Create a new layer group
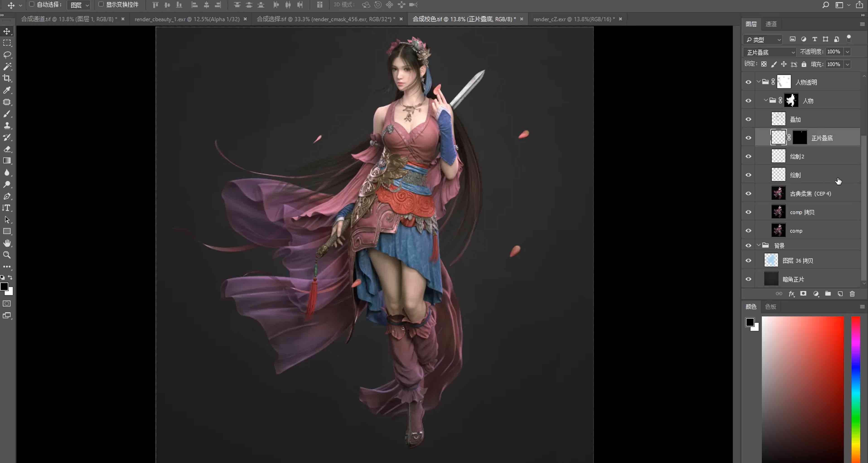Viewport: 868px width, 463px height. click(x=828, y=294)
